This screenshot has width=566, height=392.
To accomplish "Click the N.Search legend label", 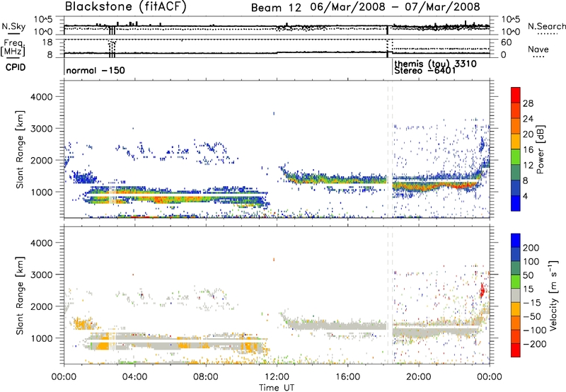I will point(546,26).
